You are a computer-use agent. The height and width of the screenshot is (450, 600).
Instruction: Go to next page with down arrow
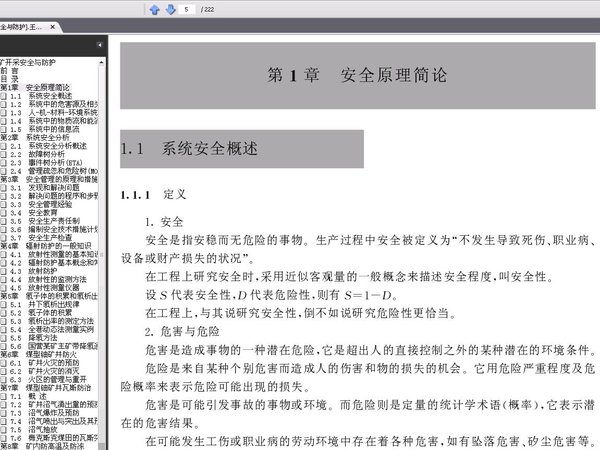(170, 9)
